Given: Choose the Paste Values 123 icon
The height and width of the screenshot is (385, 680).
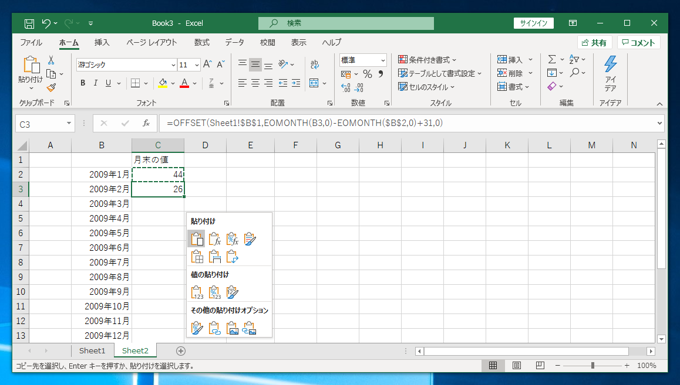Looking at the screenshot, I should (x=197, y=292).
